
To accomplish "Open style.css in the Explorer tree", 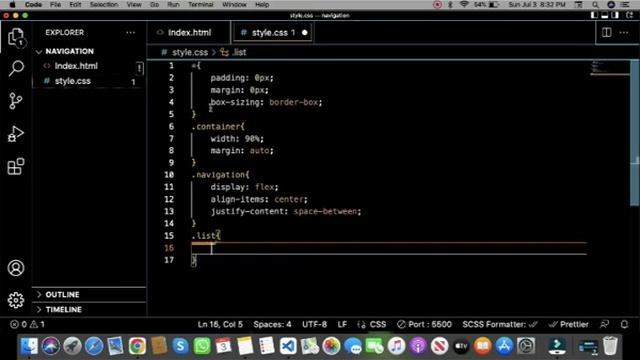I will pos(73,81).
